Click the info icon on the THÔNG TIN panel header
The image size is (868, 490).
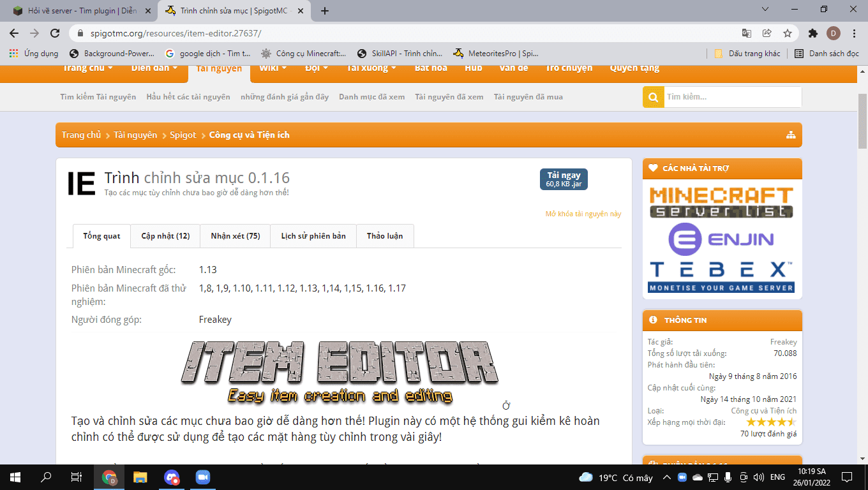652,320
